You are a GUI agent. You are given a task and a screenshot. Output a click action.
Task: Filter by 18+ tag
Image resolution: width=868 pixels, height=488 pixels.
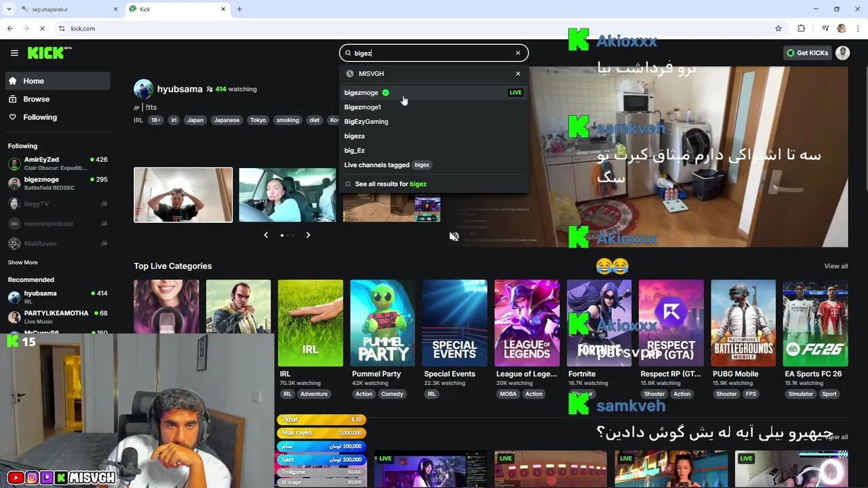pos(155,120)
